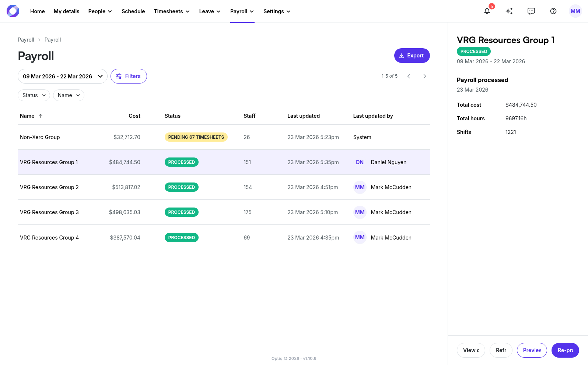Open the MM user profile avatar
Image resolution: width=588 pixels, height=365 pixels.
tap(575, 11)
